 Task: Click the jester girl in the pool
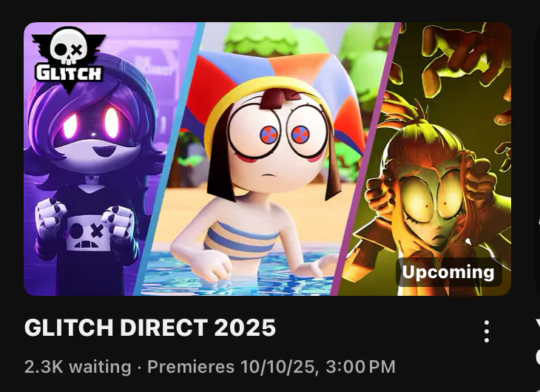pyautogui.click(x=262, y=172)
